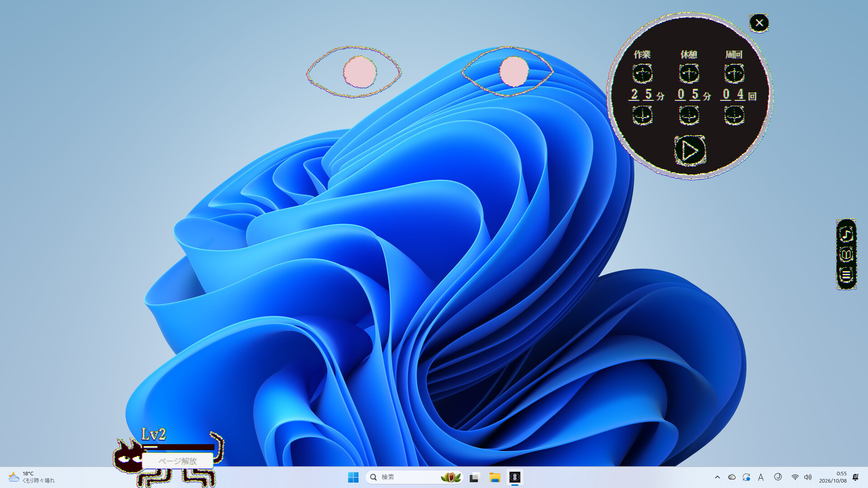Click the taskbar search field
Screen dimensions: 868x488
pos(414,477)
